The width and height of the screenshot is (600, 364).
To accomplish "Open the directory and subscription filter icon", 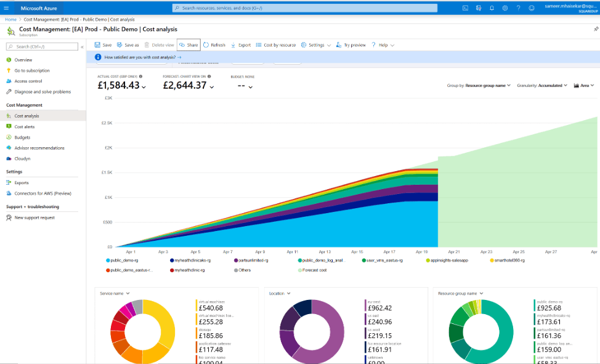I will pyautogui.click(x=479, y=8).
